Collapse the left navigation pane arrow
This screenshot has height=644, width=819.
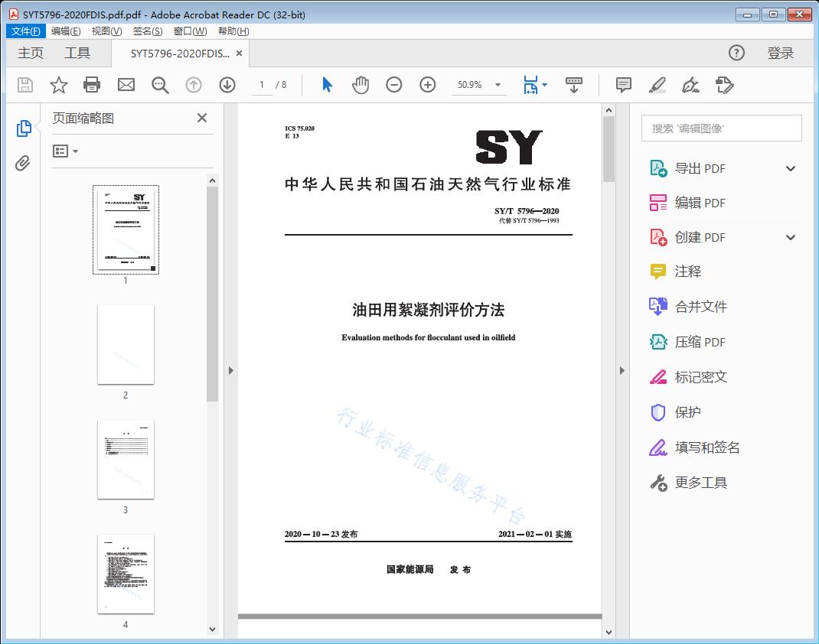point(231,371)
